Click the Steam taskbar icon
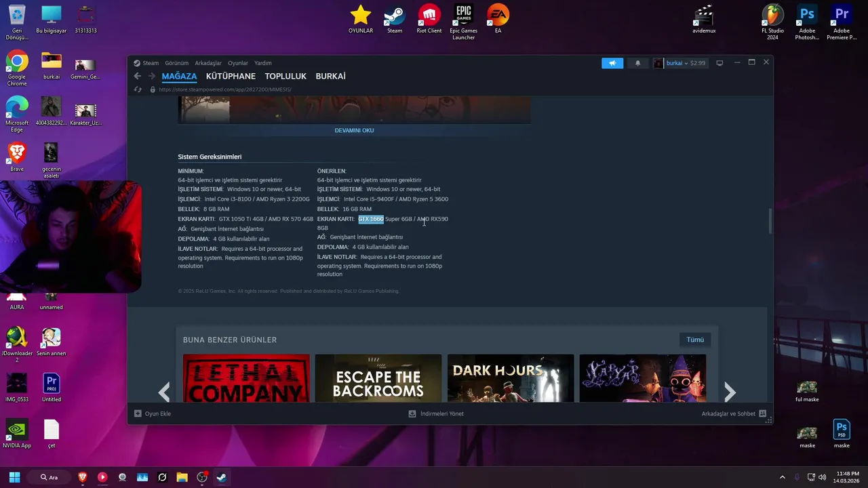This screenshot has width=868, height=488. pyautogui.click(x=222, y=477)
